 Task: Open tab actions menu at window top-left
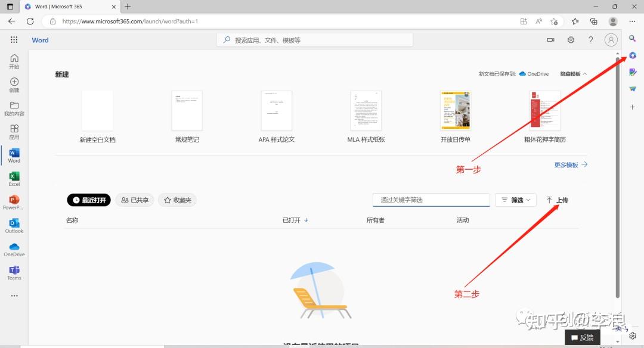click(x=10, y=7)
